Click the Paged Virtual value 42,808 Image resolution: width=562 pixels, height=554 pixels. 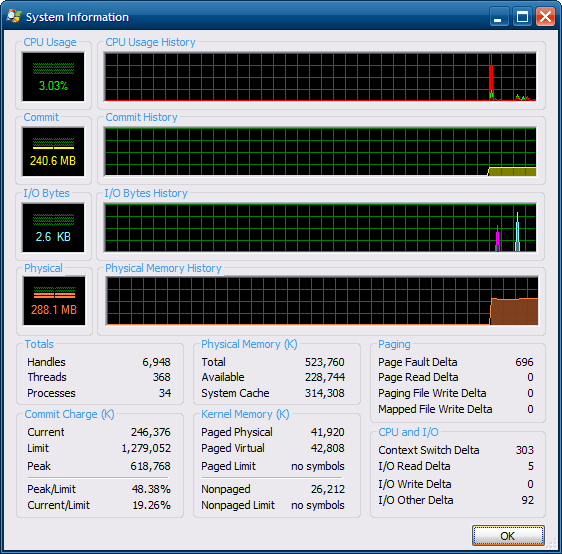pos(328,448)
